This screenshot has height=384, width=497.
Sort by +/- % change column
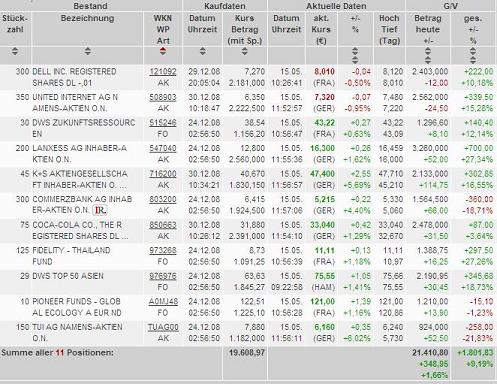coord(355,55)
